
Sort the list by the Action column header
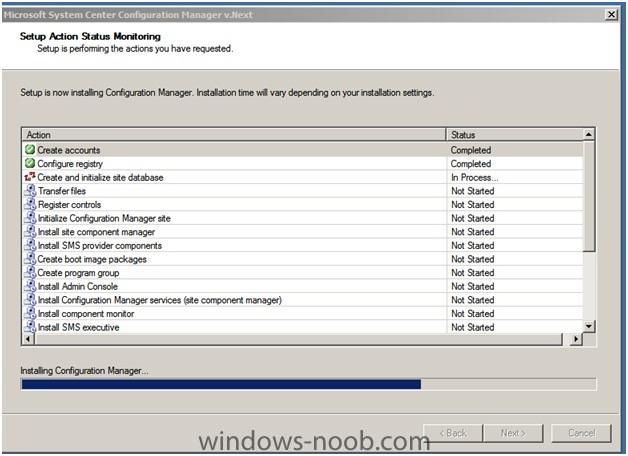tap(234, 135)
